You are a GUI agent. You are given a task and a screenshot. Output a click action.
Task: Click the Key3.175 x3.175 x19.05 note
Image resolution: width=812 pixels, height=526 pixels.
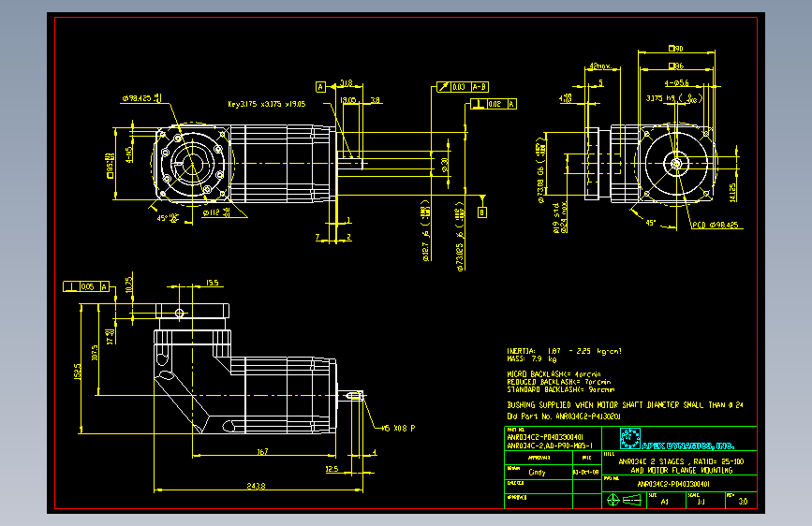pyautogui.click(x=267, y=104)
